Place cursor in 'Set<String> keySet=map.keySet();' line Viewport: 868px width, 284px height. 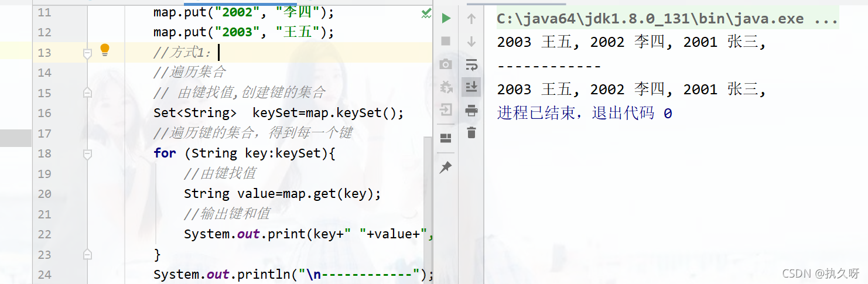click(x=279, y=113)
